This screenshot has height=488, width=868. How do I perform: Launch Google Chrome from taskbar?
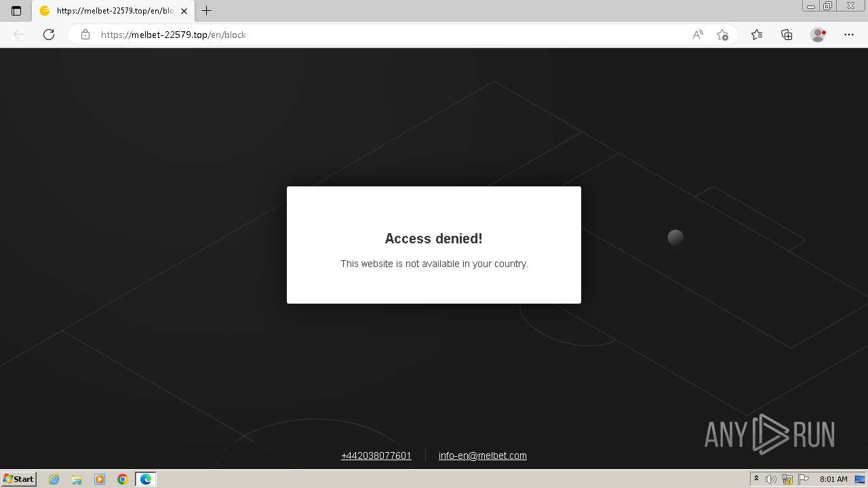[123, 479]
